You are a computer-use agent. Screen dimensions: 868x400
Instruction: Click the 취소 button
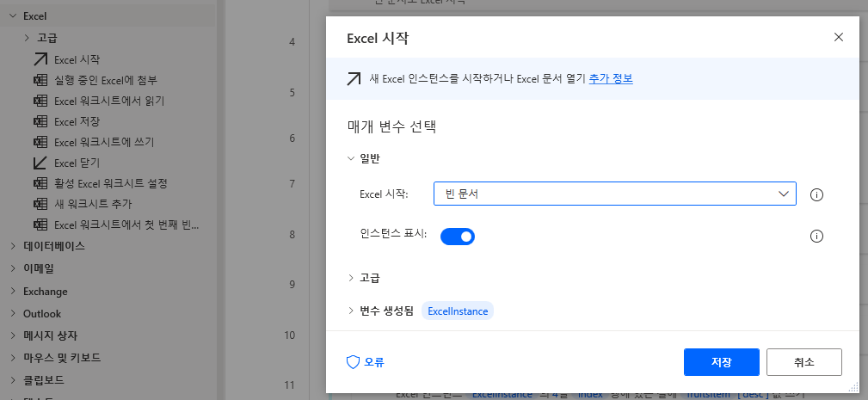(x=803, y=362)
